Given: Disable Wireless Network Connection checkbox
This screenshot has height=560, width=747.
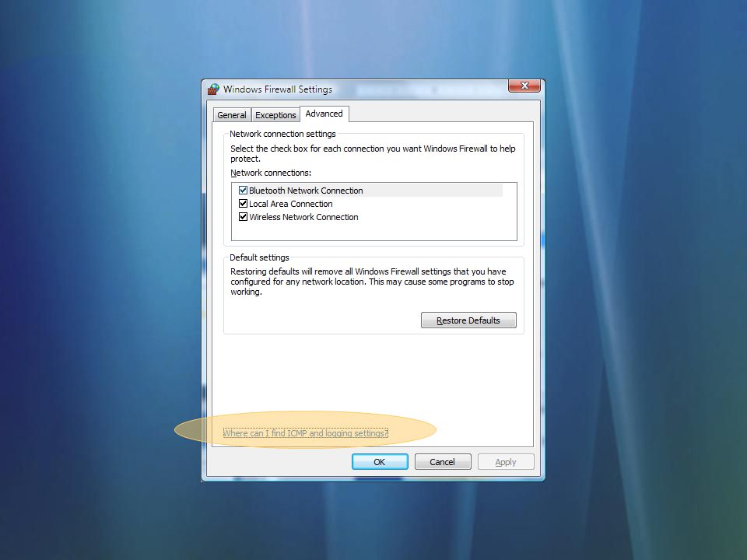Looking at the screenshot, I should click(x=243, y=217).
